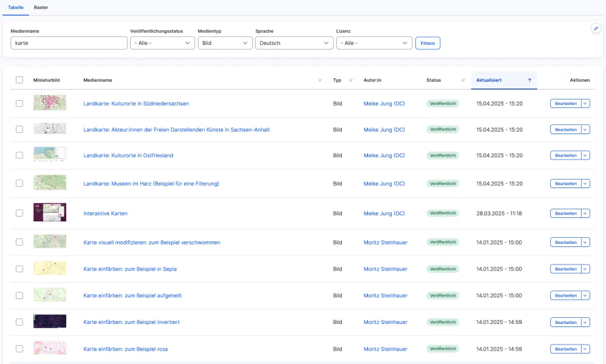Open the thumbnail for Karte einfärben: zum Beispiel invertiert
This screenshot has width=606, height=364.
50,321
